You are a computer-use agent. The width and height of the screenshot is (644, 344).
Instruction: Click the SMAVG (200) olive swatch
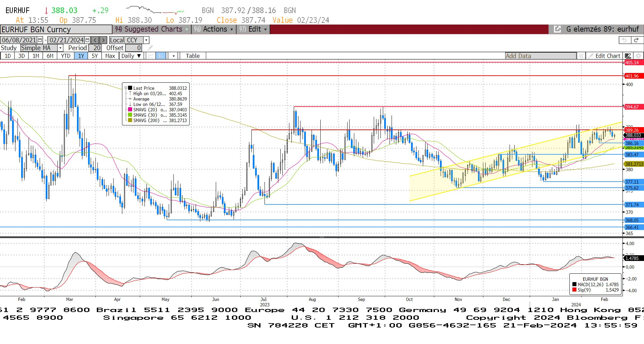click(130, 120)
